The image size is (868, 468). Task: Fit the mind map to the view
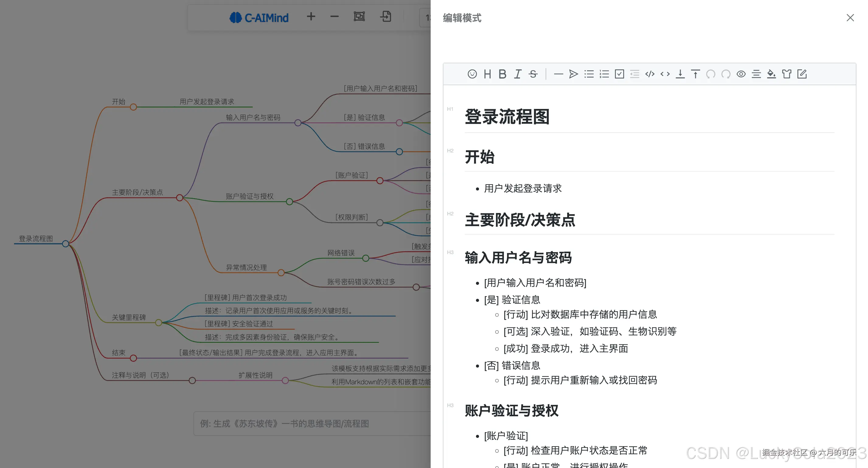tap(359, 16)
